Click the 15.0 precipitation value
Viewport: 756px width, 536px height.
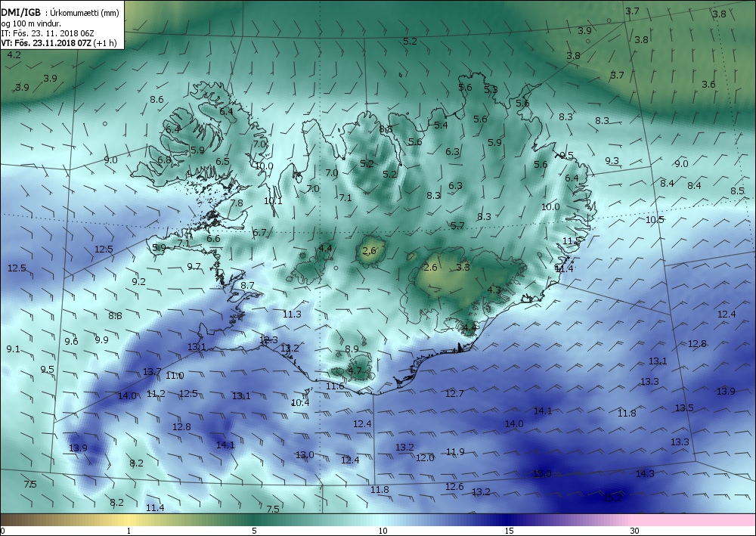pos(542,474)
